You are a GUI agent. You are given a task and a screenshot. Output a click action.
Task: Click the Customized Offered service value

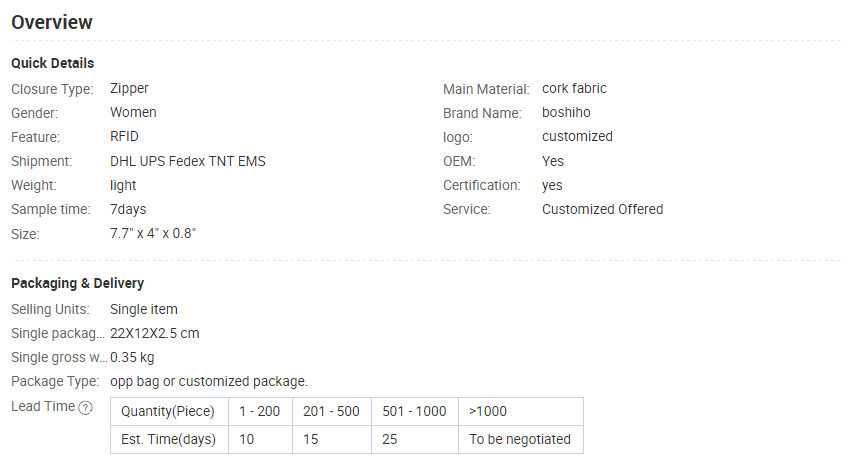coord(602,210)
